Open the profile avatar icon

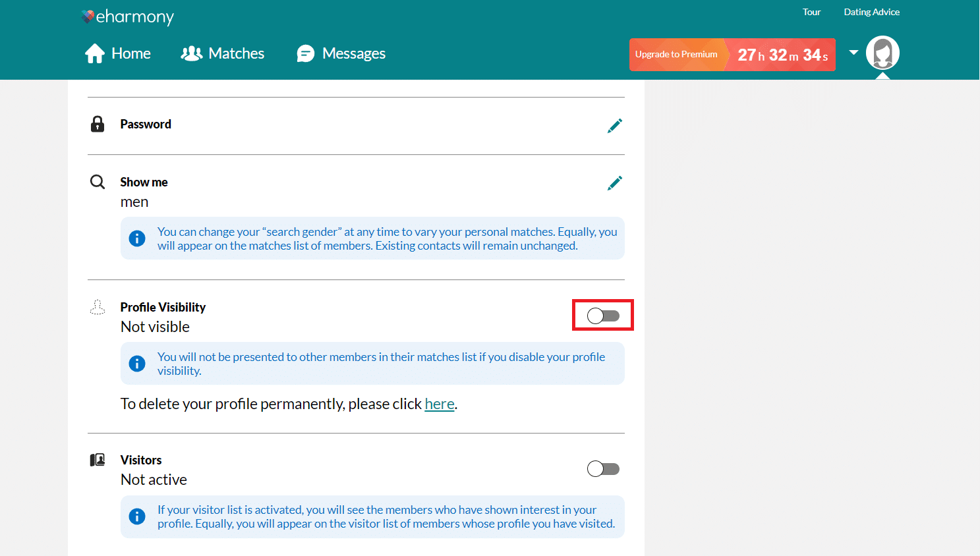point(882,53)
